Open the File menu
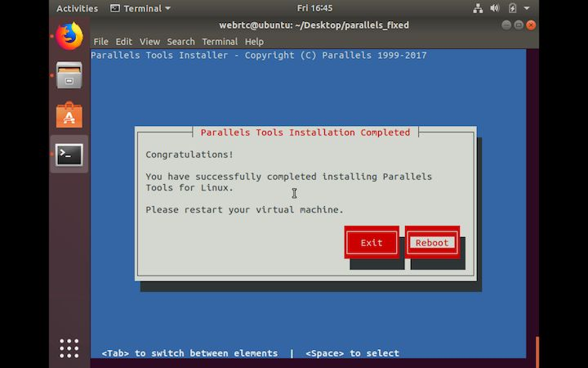 (x=101, y=42)
